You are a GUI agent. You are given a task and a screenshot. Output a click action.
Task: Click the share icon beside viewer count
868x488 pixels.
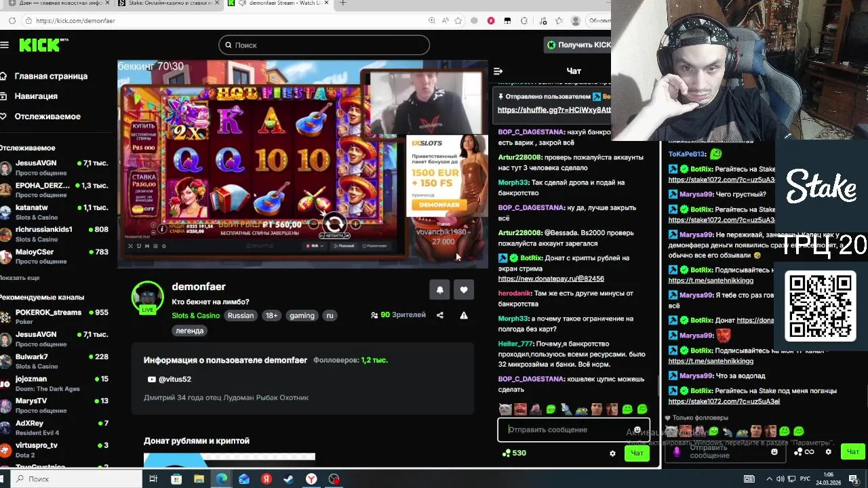coord(440,315)
